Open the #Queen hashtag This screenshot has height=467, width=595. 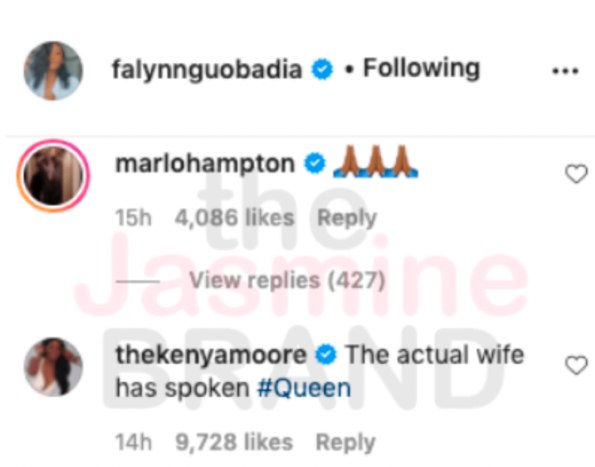click(304, 388)
